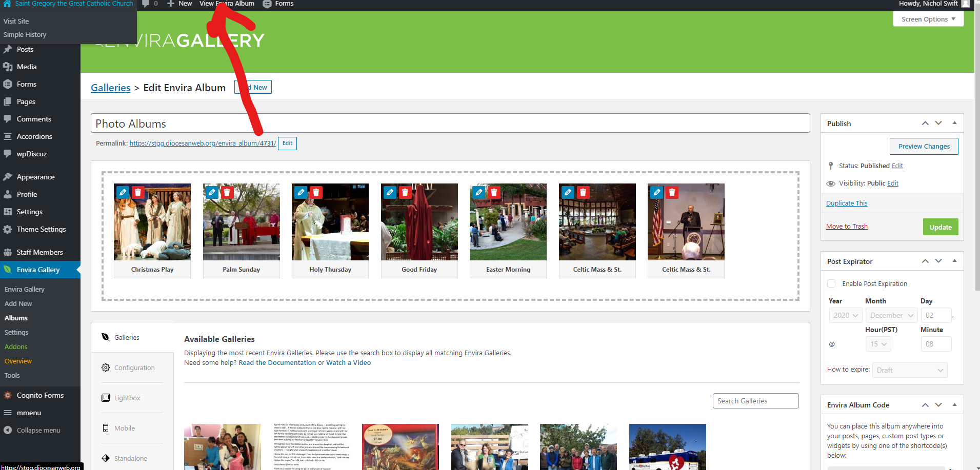The image size is (980, 470).
Task: Select the Celtic Mass podium speaker thumbnail
Action: 686,222
